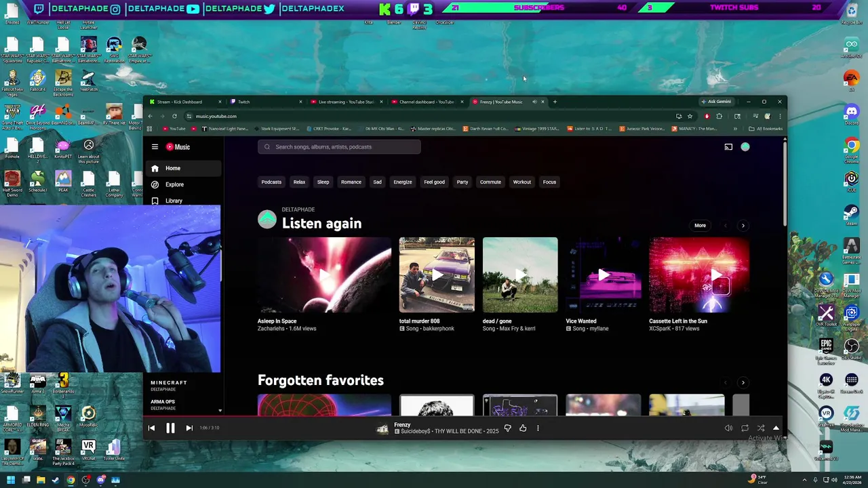868x488 pixels.
Task: Click the player volume icon
Action: pyautogui.click(x=728, y=428)
